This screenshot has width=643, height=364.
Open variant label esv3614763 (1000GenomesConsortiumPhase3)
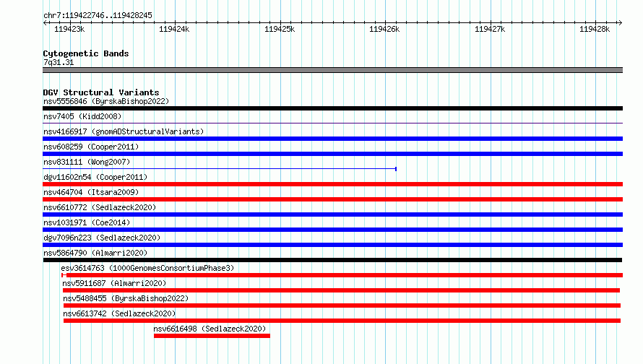tap(147, 268)
